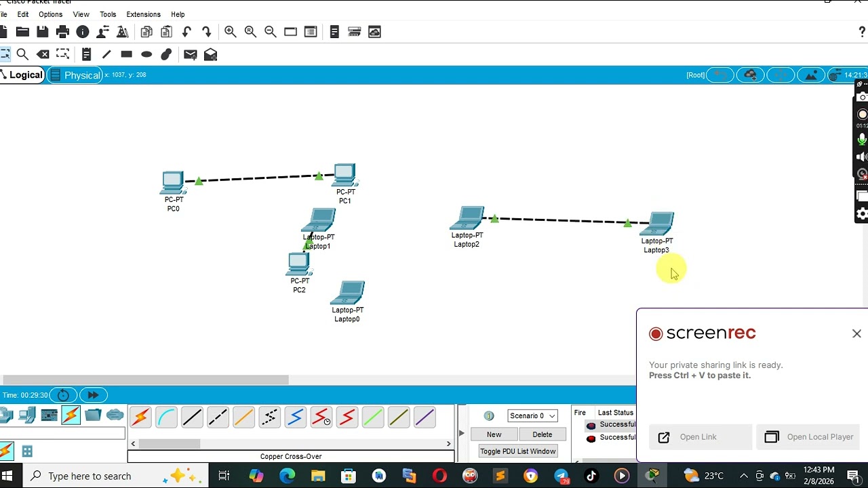Open Microsoft Edge from the taskbar
The width and height of the screenshot is (868, 488).
pos(287,476)
